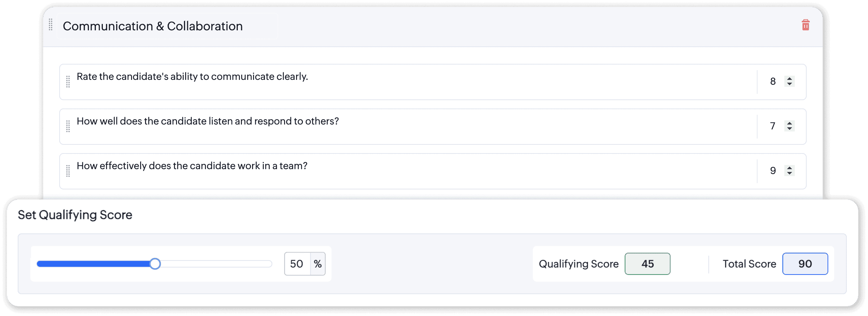Viewport: 868px width, 316px height.
Task: Click the Total Score value 90
Action: [805, 264]
